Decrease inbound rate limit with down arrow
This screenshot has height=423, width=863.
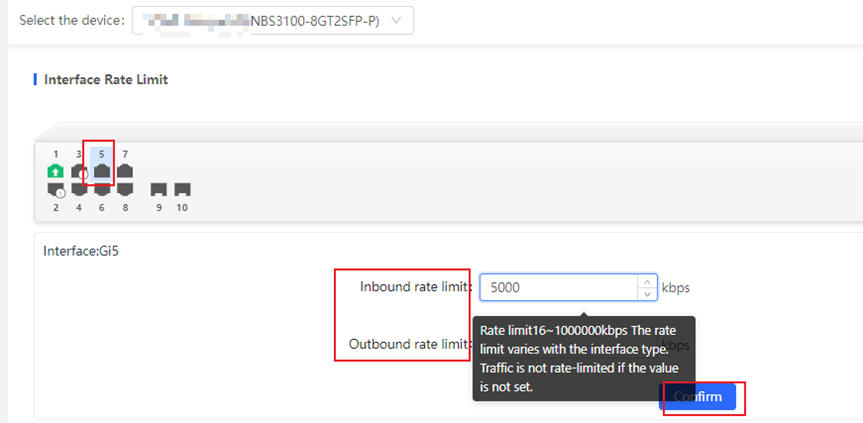tap(647, 294)
